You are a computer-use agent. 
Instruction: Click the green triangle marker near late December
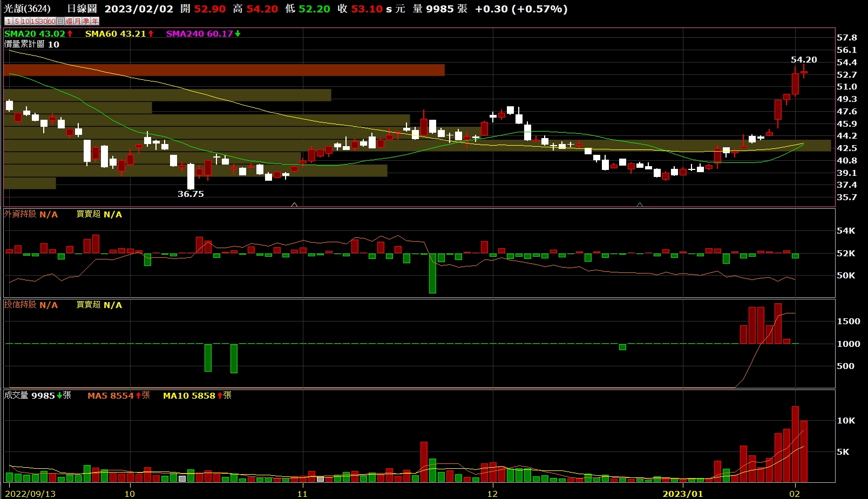click(640, 204)
